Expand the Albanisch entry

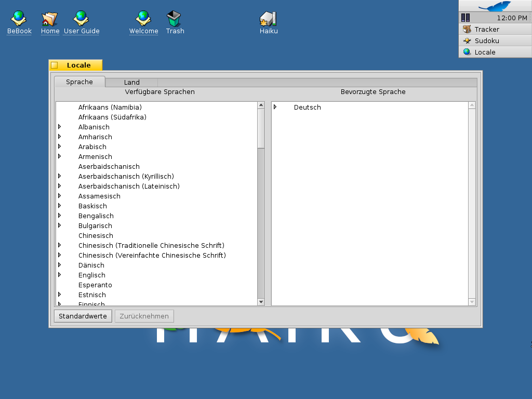[59, 127]
